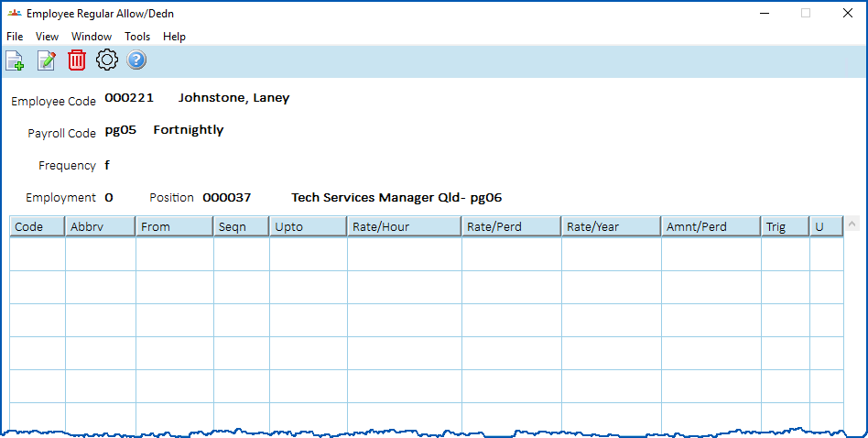Click the Rate/Hour column header
The height and width of the screenshot is (438, 868).
(x=405, y=226)
